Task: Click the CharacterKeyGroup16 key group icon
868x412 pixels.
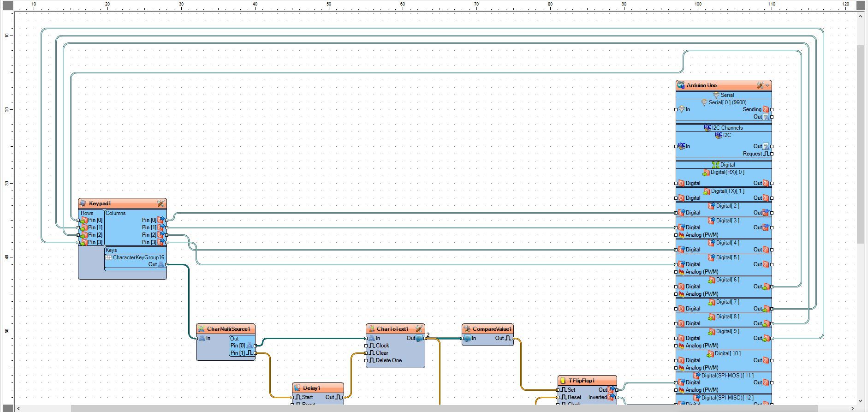Action: click(x=109, y=257)
